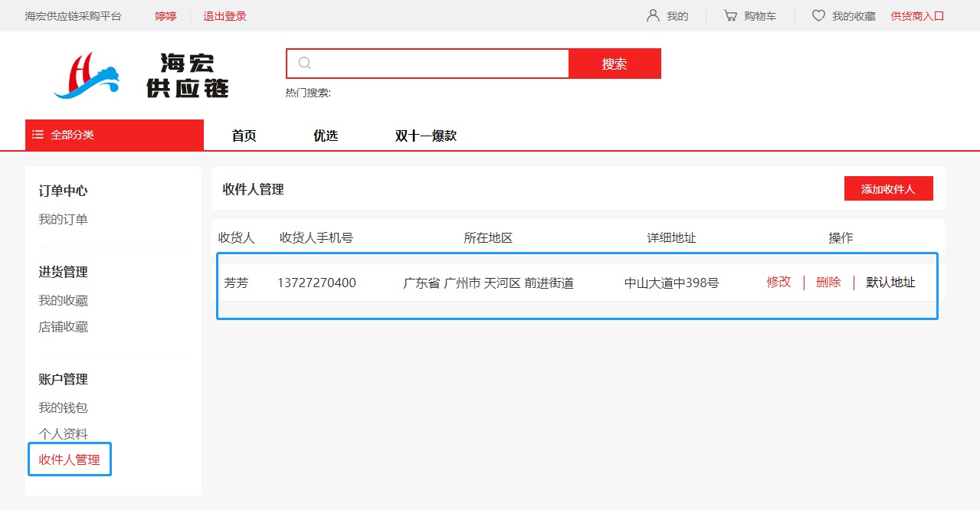This screenshot has height=510, width=980.
Task: Open the 购物车 link
Action: click(x=760, y=16)
